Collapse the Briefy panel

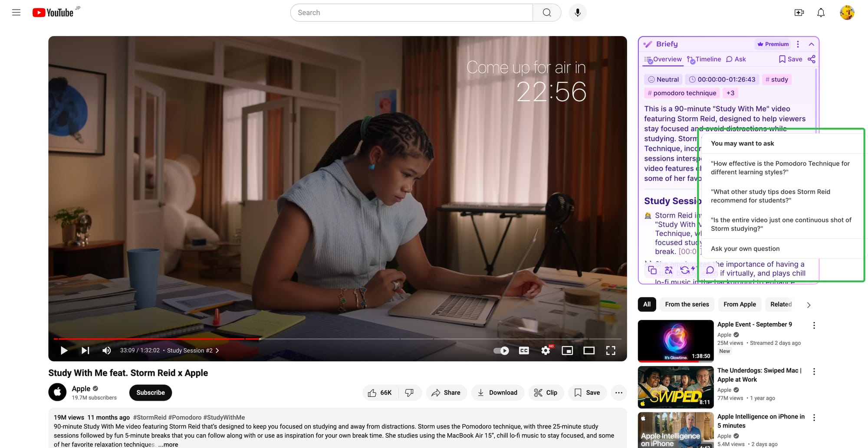tap(811, 44)
